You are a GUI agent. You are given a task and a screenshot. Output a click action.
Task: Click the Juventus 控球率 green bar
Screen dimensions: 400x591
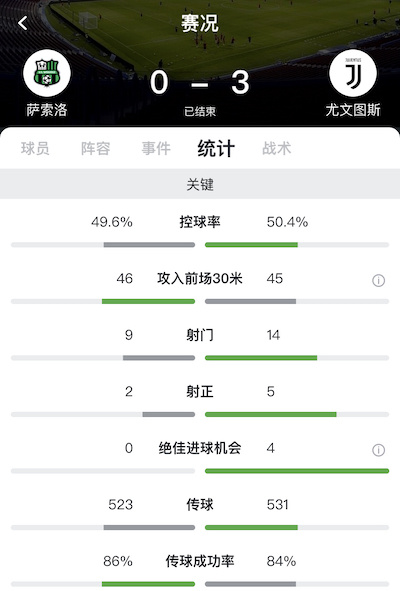tap(251, 245)
